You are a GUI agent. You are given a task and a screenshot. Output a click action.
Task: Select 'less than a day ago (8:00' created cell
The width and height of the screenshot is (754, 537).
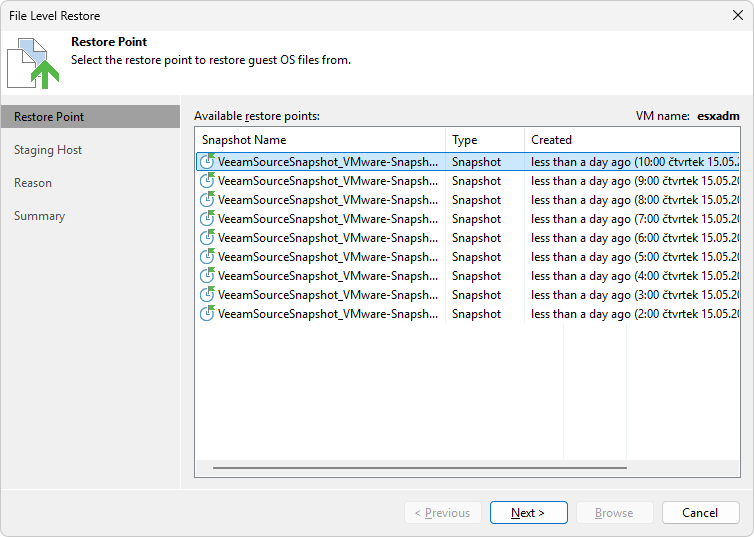[x=632, y=200]
